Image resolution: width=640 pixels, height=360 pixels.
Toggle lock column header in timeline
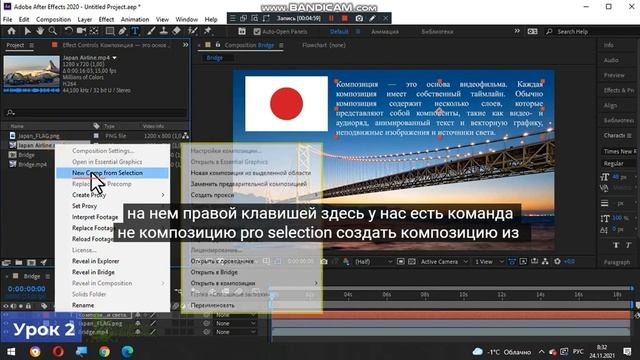click(x=28, y=306)
